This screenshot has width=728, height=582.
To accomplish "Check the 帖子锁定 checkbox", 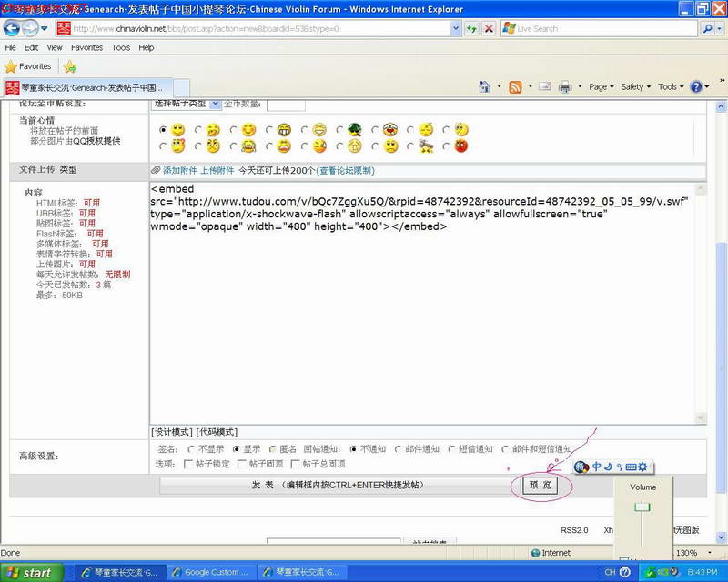I will pyautogui.click(x=188, y=464).
